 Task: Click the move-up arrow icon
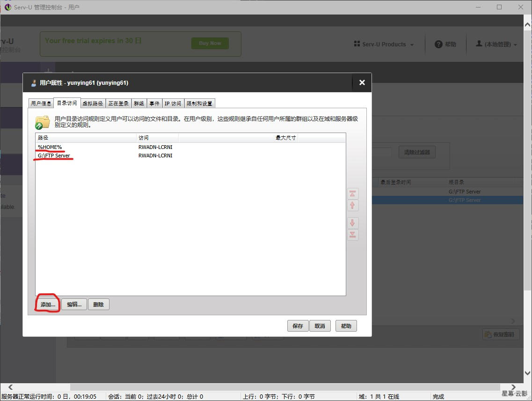[x=353, y=205]
